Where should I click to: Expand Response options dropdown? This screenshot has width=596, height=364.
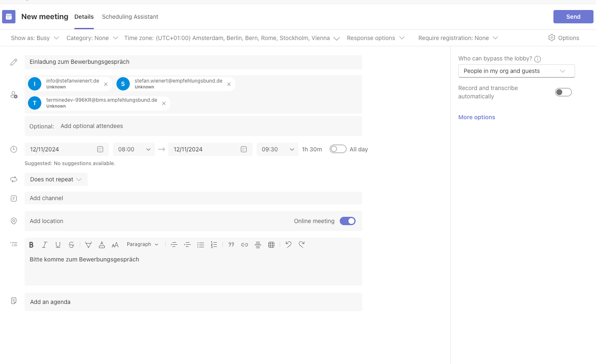pyautogui.click(x=376, y=38)
